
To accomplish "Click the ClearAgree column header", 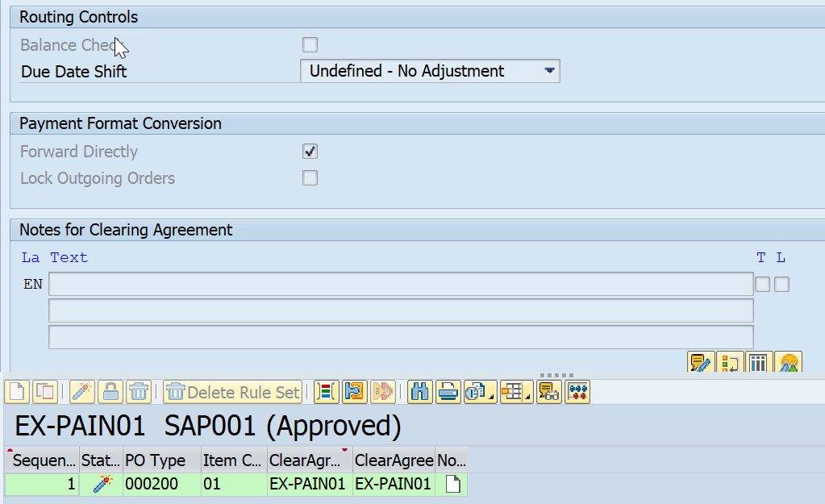I will 394,460.
